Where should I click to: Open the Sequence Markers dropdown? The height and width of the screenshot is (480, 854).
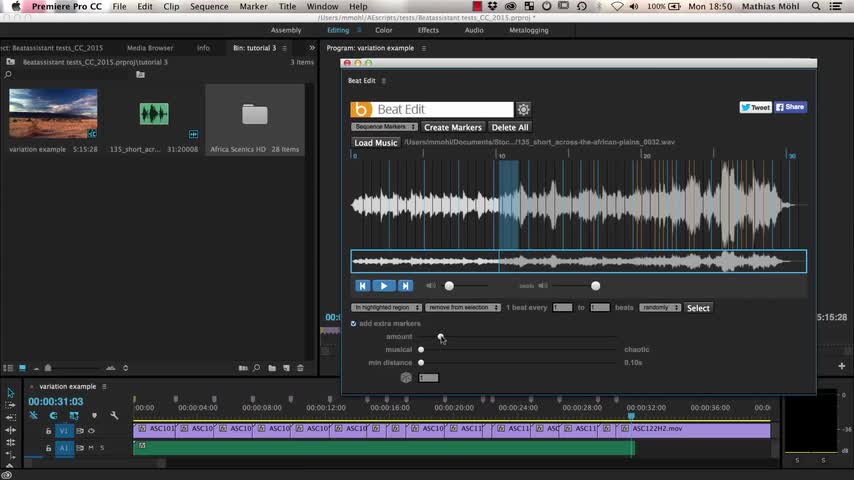[x=384, y=127]
